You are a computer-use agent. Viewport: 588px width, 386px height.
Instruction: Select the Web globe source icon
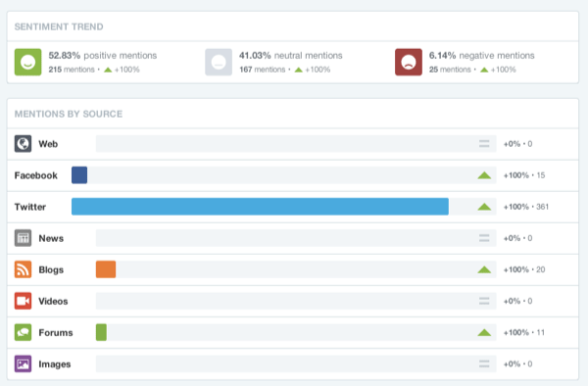(x=23, y=144)
